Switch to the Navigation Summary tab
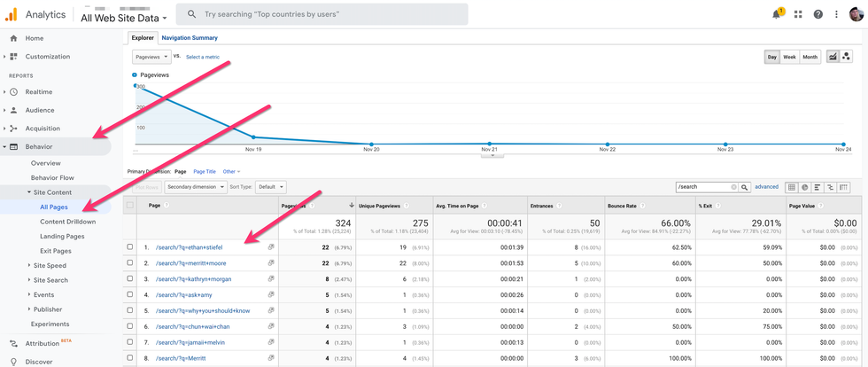The height and width of the screenshot is (367, 868). (x=190, y=38)
